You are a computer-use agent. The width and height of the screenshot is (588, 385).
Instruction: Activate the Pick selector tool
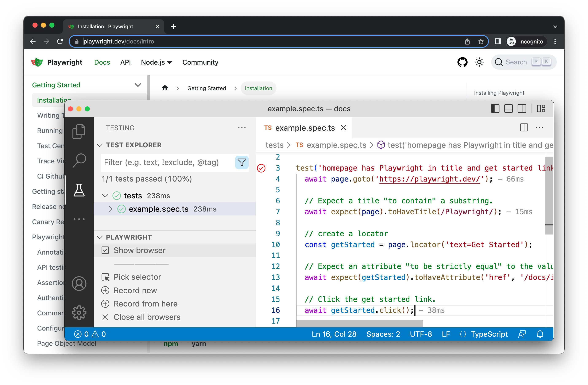pyautogui.click(x=137, y=277)
